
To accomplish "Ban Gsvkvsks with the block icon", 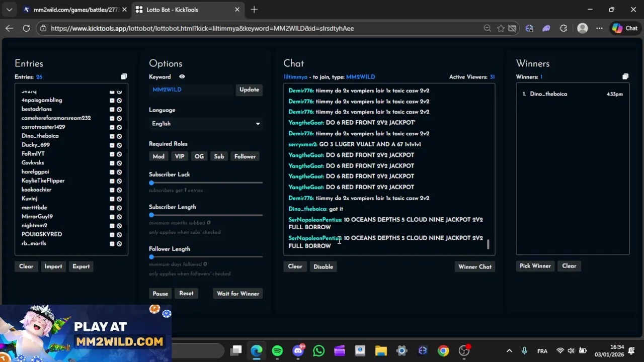I will (x=119, y=163).
